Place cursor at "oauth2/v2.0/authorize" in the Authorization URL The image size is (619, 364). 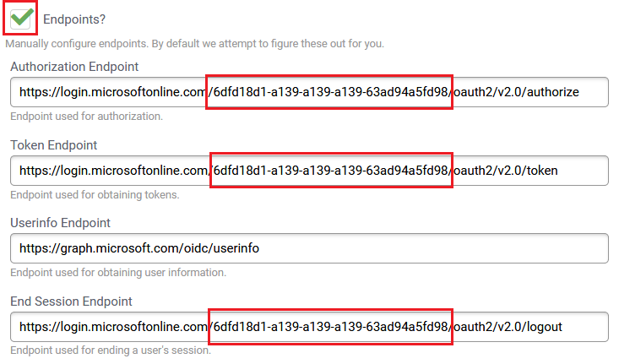[517, 92]
